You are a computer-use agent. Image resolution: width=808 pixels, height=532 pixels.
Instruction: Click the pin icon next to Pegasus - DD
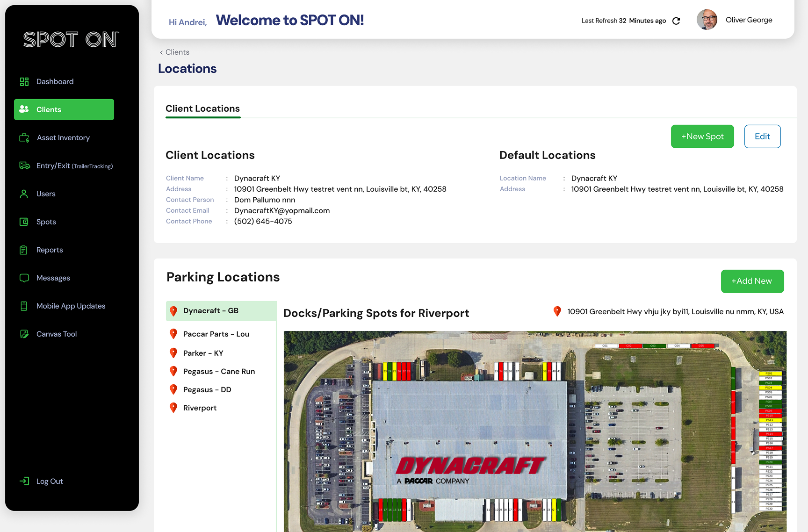click(173, 389)
